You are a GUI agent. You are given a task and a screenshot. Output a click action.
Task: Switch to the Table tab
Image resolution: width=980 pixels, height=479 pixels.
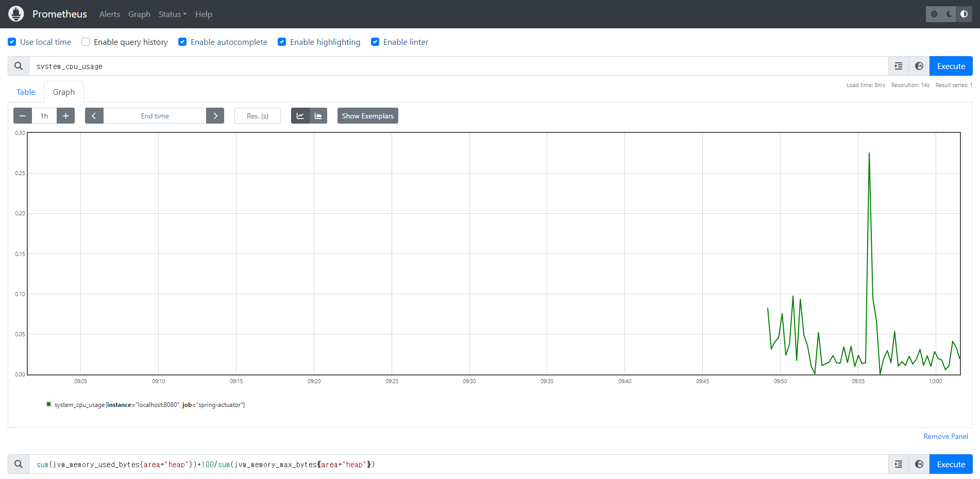(26, 92)
